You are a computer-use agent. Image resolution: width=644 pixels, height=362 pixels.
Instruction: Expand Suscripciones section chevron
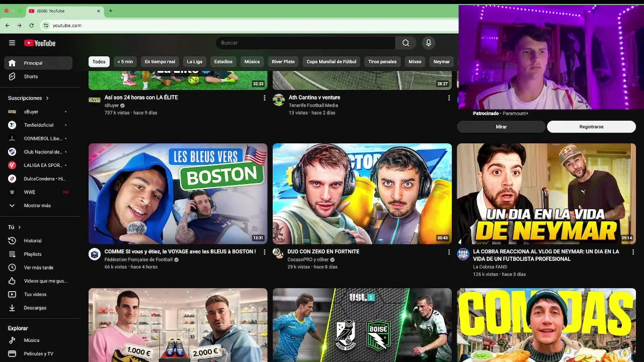tap(47, 98)
